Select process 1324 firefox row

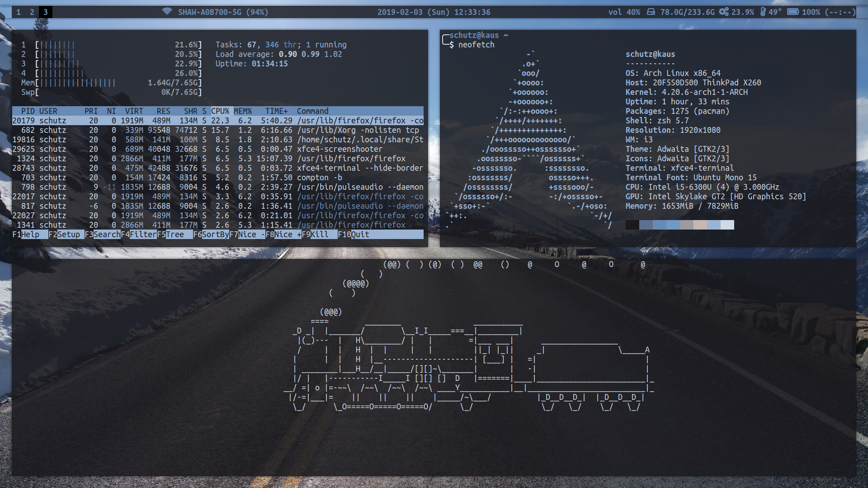218,159
